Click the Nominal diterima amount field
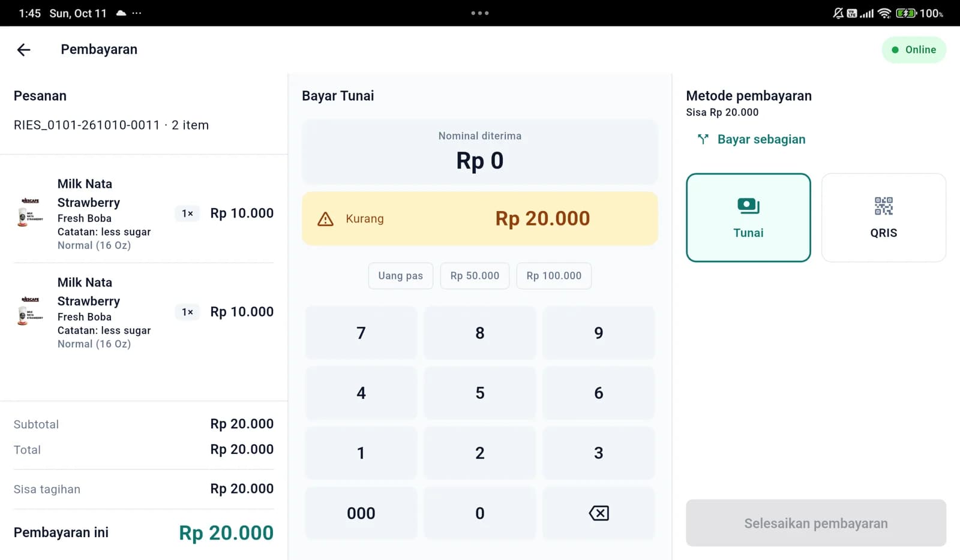Screen dimensions: 960x560 tap(480, 152)
